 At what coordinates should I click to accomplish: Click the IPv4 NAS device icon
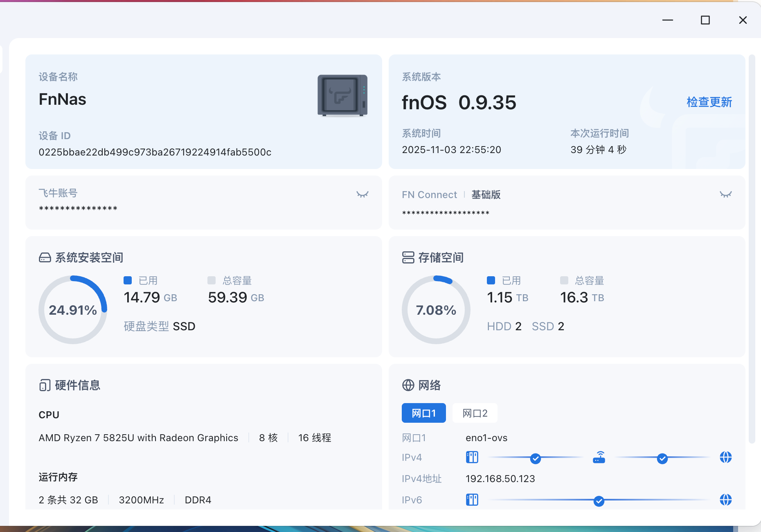coord(472,457)
